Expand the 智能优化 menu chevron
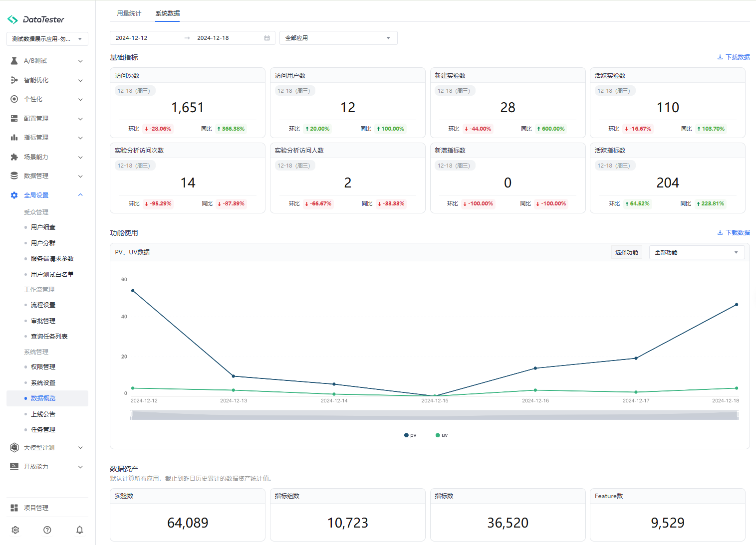The width and height of the screenshot is (756, 546). pyautogui.click(x=80, y=80)
